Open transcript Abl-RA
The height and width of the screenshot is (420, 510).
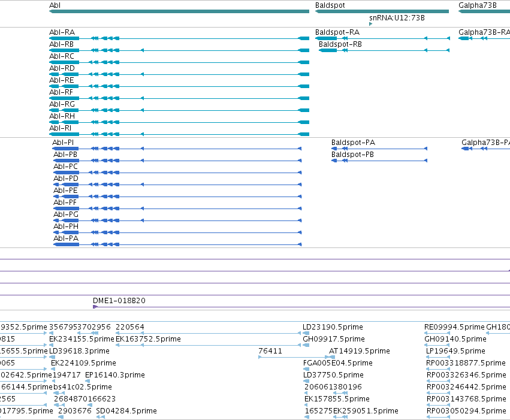(x=62, y=32)
